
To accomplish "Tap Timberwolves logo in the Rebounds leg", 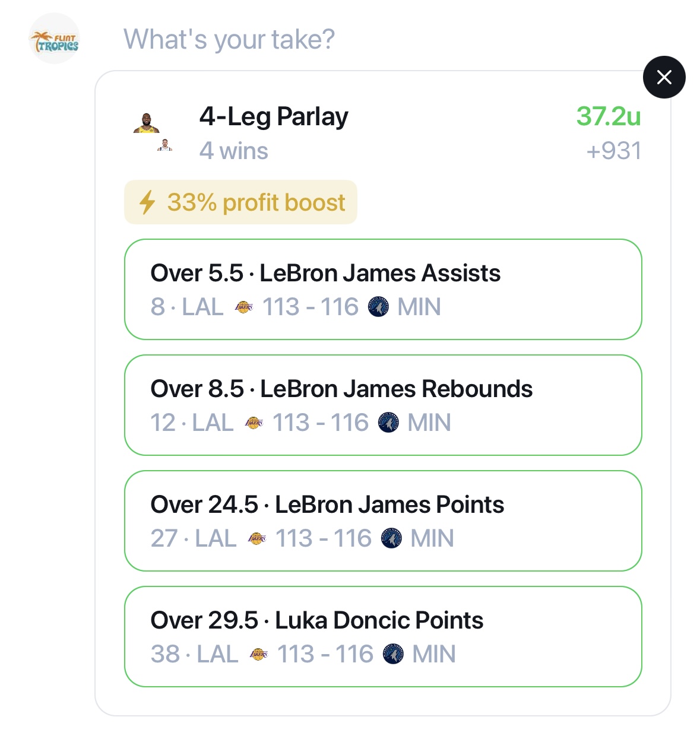I will tap(388, 423).
